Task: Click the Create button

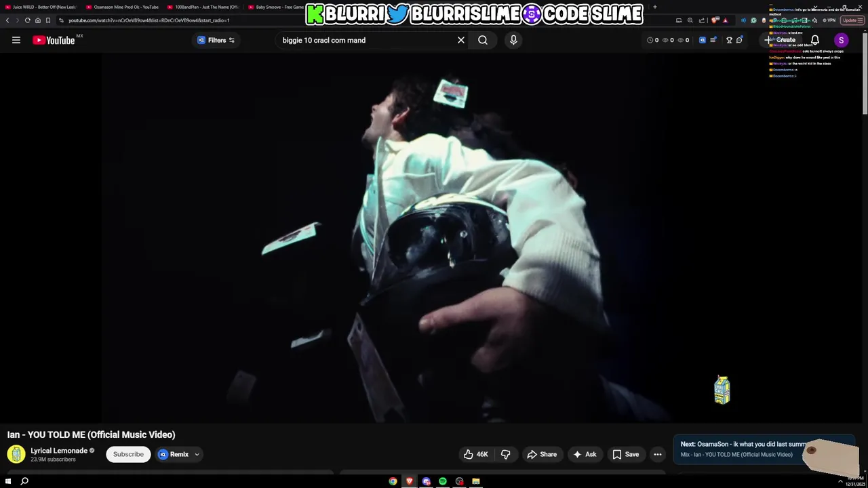Action: point(781,40)
